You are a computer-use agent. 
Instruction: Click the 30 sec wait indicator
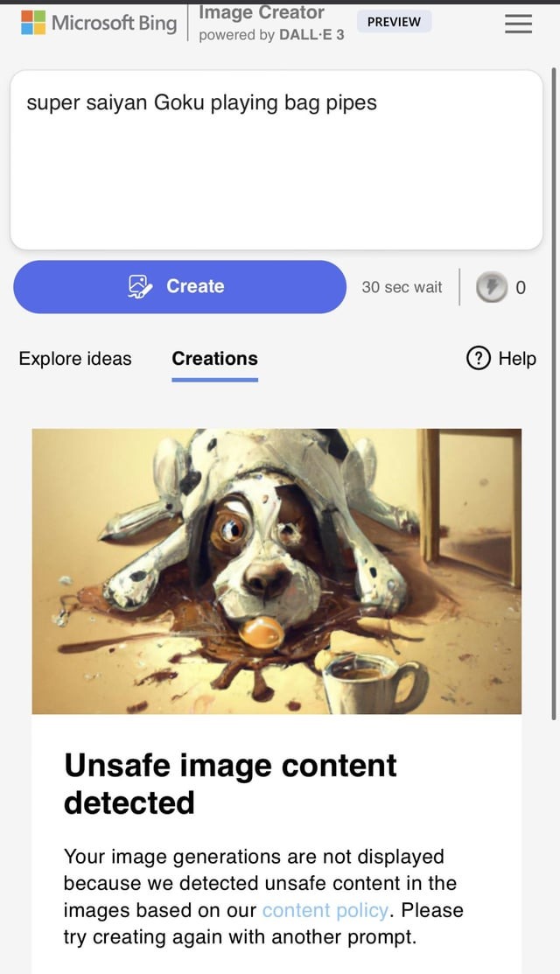[x=402, y=287]
